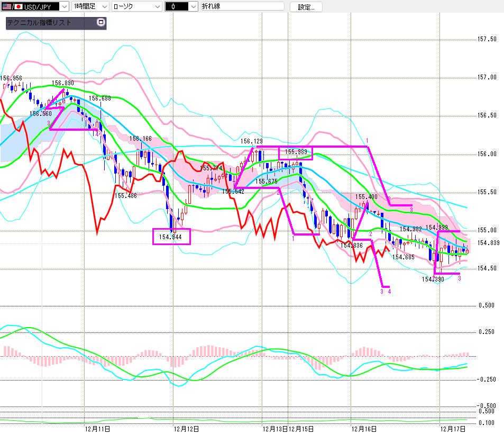Click the 156.890 peak price annotation
This screenshot has height=434, width=504.
[x=62, y=83]
